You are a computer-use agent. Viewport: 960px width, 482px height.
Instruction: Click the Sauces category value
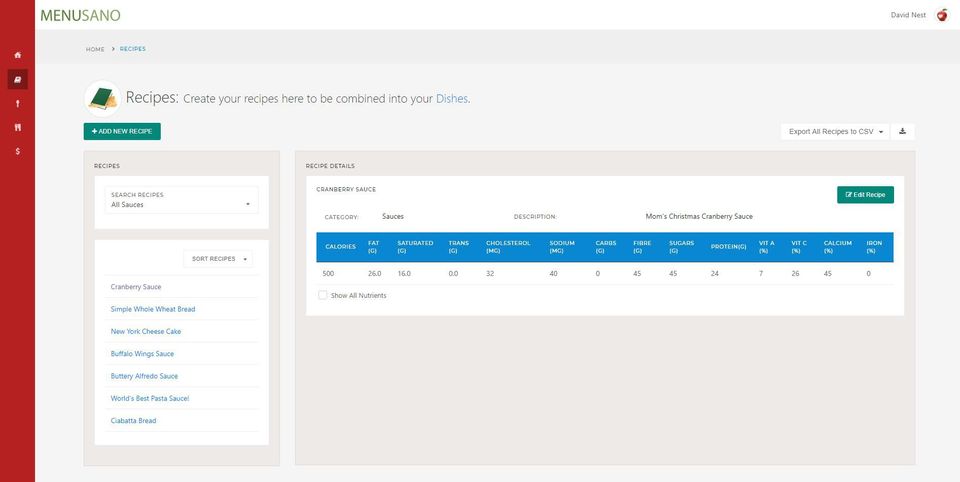[x=392, y=217]
